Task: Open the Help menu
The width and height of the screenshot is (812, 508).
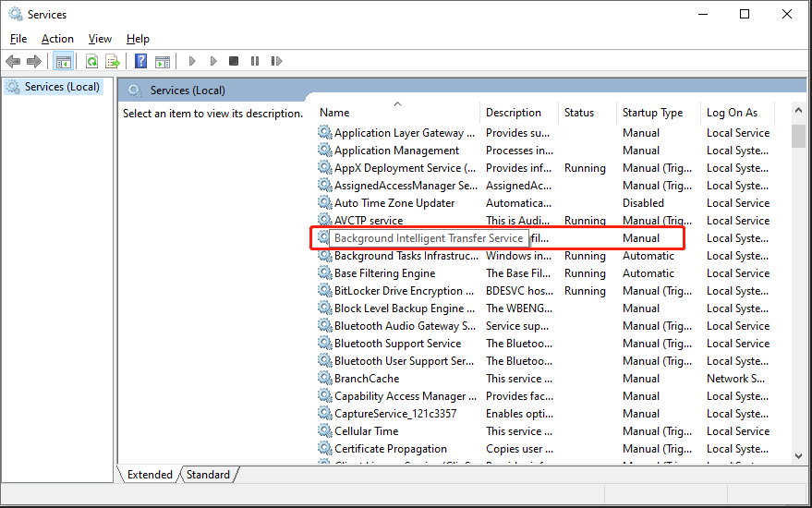Action: [x=138, y=39]
